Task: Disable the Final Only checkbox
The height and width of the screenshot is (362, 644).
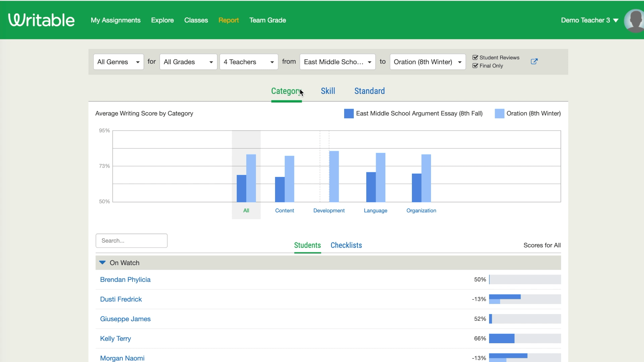Action: 475,66
